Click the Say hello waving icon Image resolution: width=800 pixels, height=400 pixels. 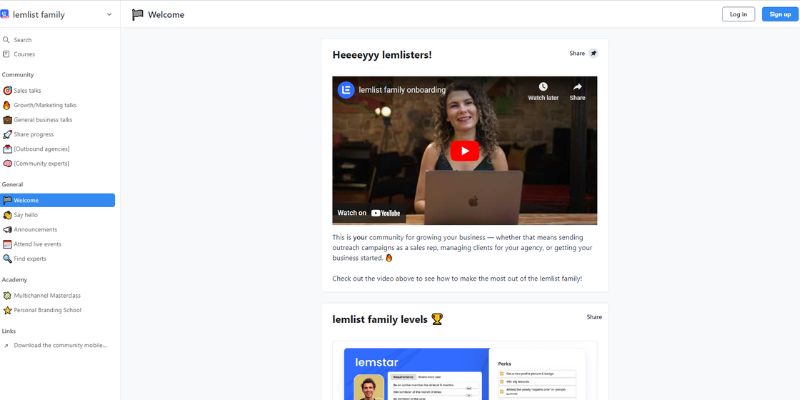click(7, 215)
